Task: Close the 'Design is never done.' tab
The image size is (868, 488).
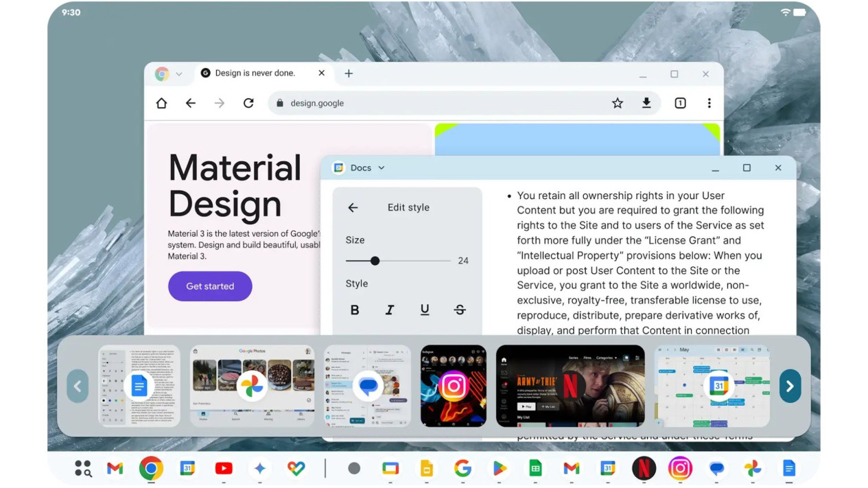Action: [322, 73]
